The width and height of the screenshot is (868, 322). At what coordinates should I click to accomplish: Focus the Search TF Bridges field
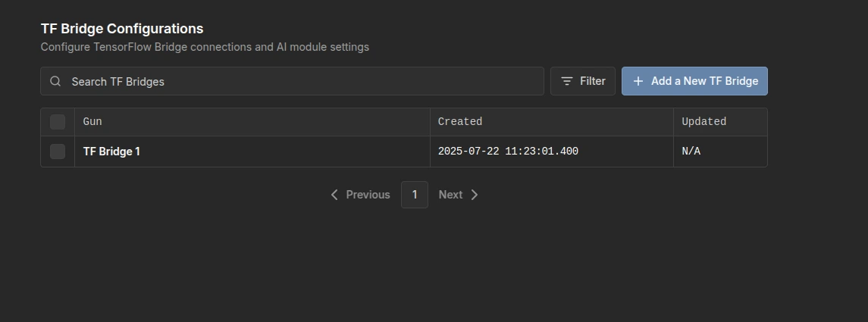coord(293,81)
